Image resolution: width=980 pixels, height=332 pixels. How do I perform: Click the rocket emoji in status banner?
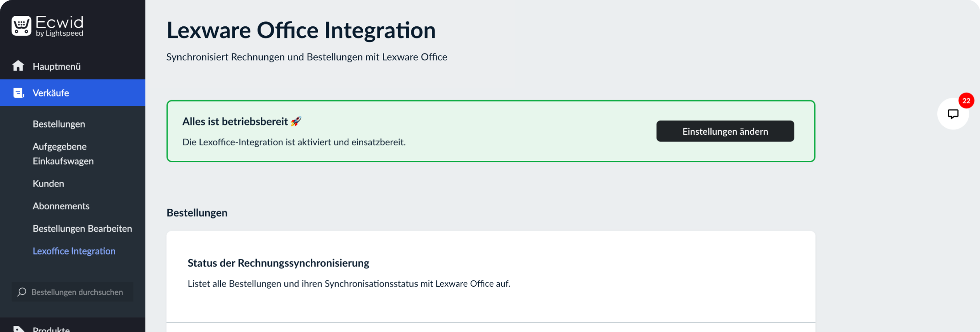tap(296, 121)
